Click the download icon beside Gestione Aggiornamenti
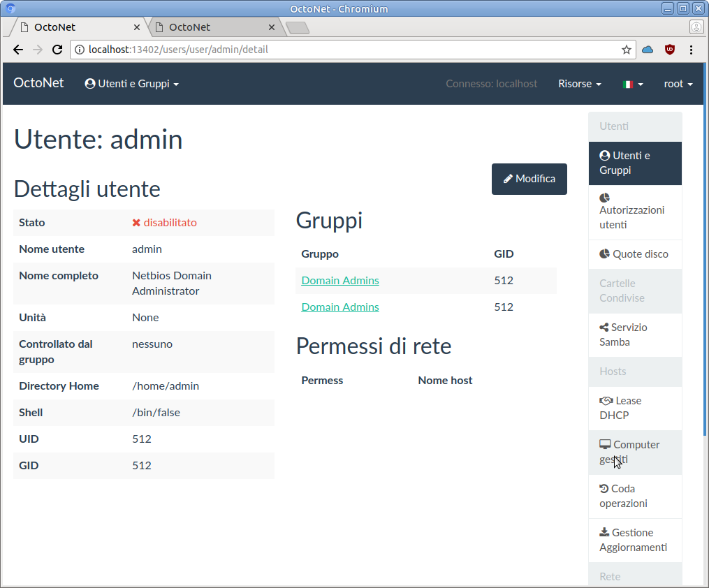This screenshot has height=588, width=709. point(604,532)
